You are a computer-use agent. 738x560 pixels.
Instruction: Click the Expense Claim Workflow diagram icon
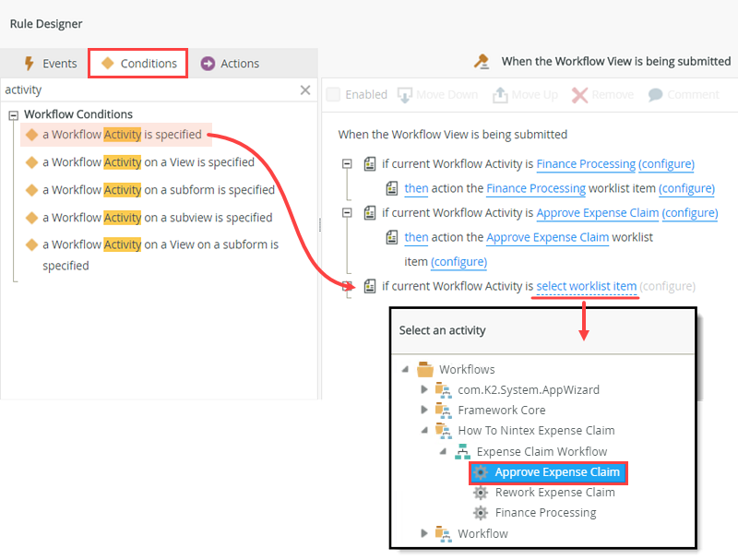point(462,452)
